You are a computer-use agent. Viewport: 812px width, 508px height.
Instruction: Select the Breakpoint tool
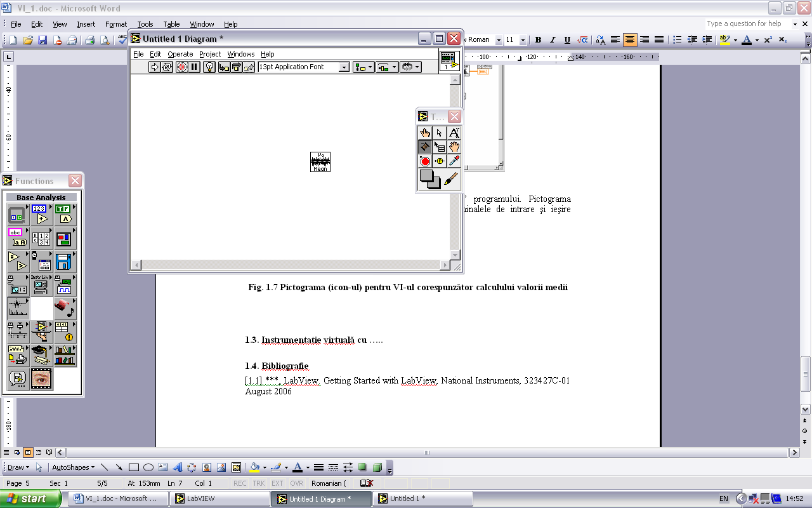coord(425,161)
